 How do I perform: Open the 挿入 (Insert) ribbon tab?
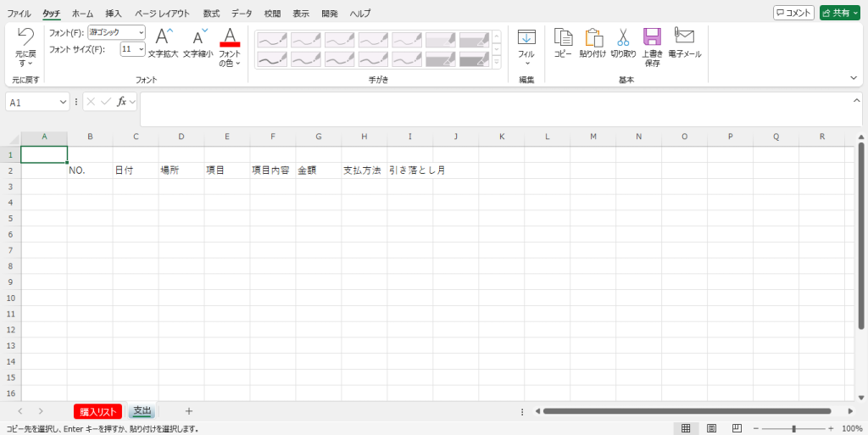114,14
